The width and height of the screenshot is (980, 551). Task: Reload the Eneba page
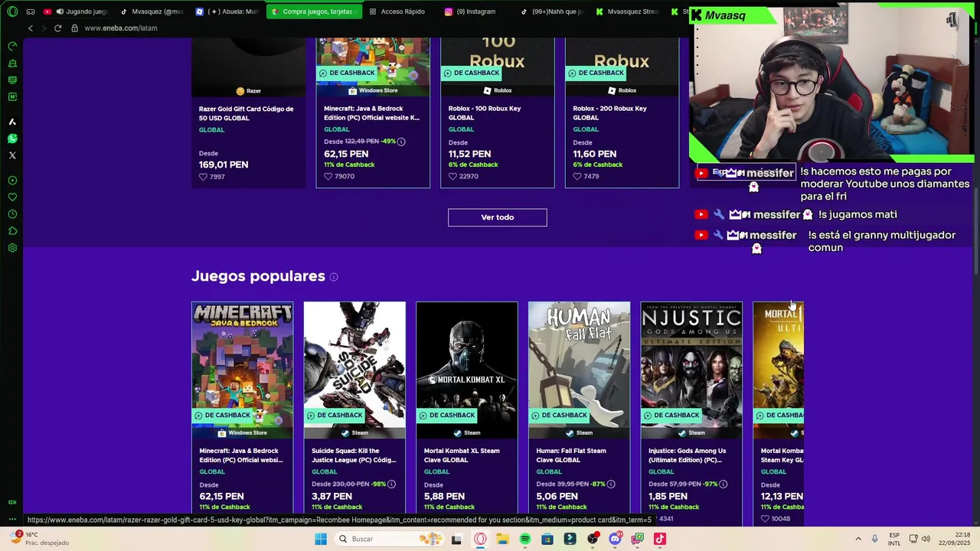point(57,28)
